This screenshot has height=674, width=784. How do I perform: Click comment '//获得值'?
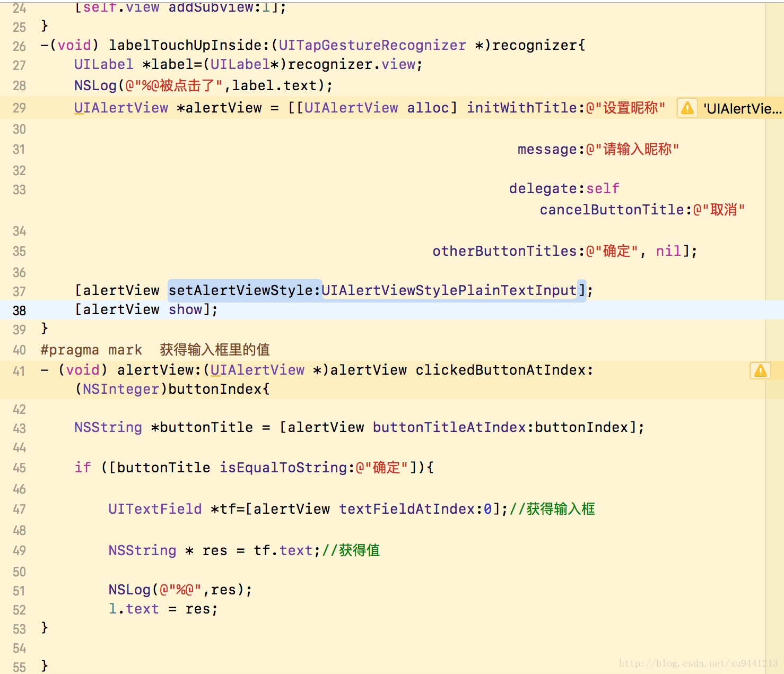click(x=351, y=550)
